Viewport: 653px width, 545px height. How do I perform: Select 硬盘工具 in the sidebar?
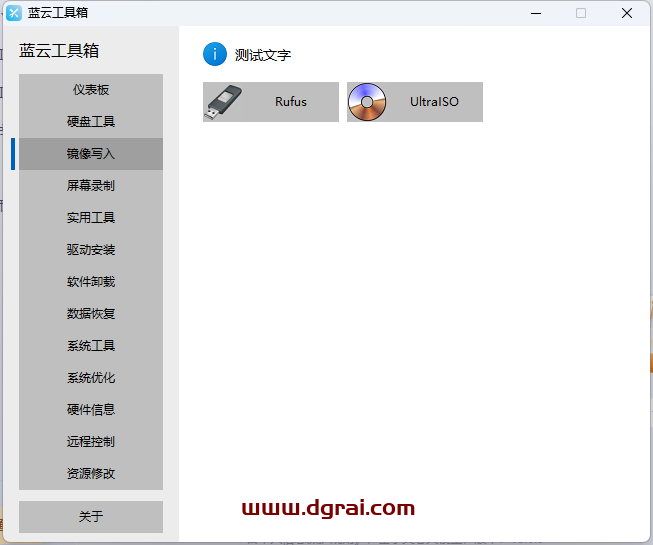click(x=91, y=122)
